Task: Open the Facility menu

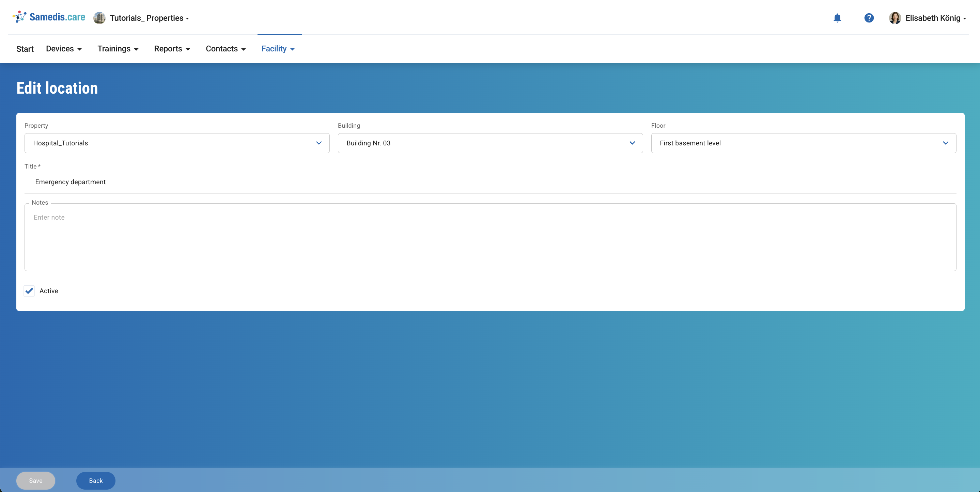Action: [x=278, y=49]
